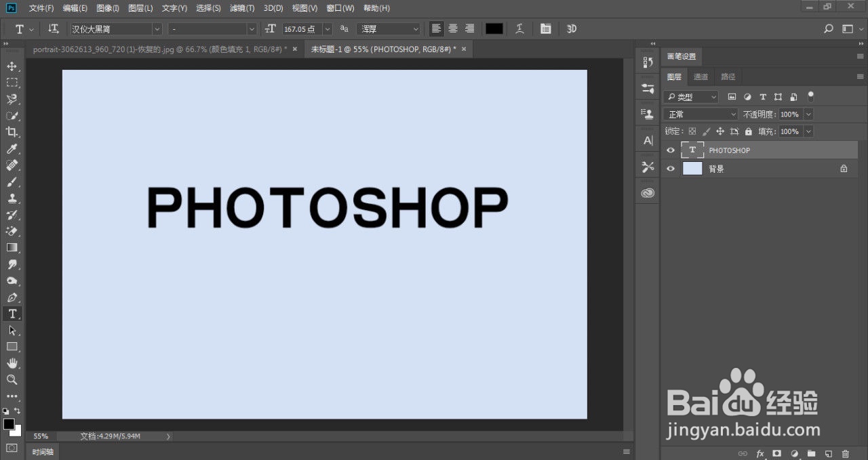The image size is (868, 460).
Task: Select the Spot Healing Brush tool
Action: [x=12, y=165]
